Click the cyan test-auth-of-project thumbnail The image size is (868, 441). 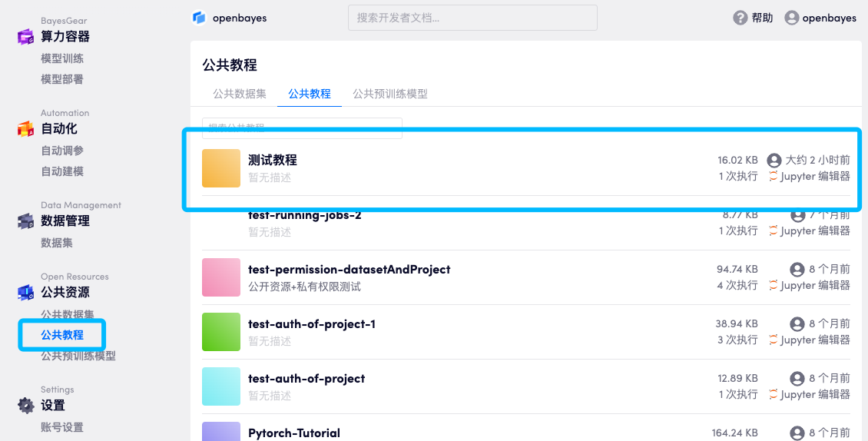pos(221,386)
